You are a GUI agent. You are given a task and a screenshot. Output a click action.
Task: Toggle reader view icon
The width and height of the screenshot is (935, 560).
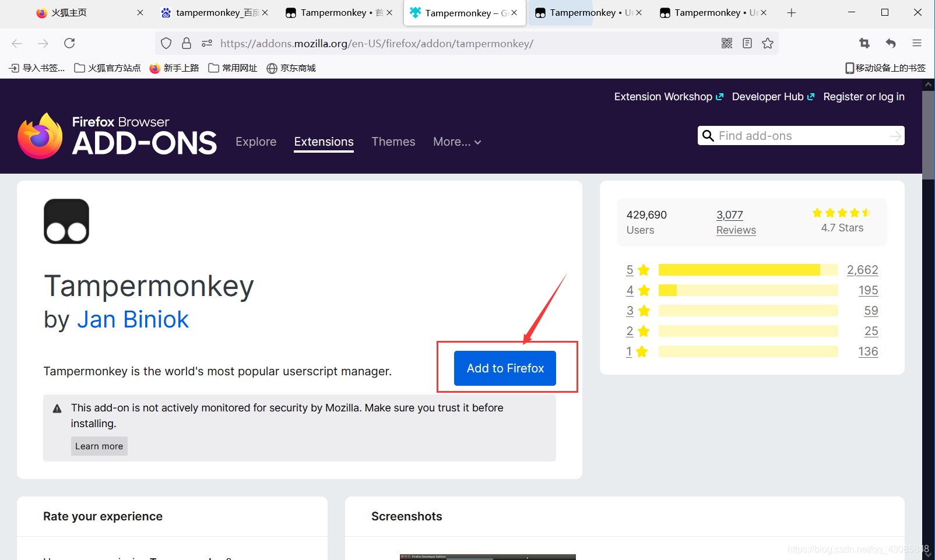click(747, 43)
